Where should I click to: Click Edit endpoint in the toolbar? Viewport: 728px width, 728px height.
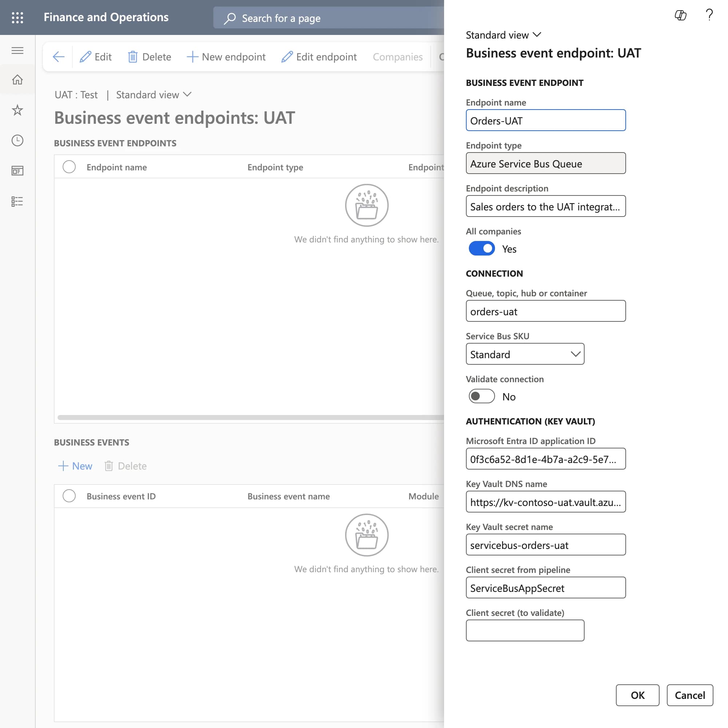[x=319, y=57]
